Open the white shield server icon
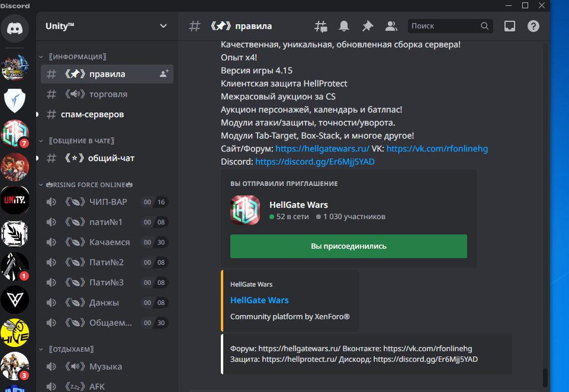This screenshot has width=569, height=392. coord(15,101)
